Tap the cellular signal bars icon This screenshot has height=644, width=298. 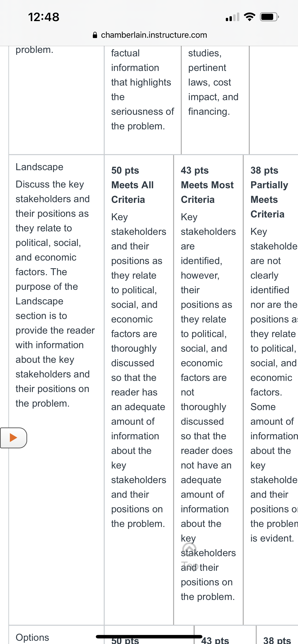point(232,17)
